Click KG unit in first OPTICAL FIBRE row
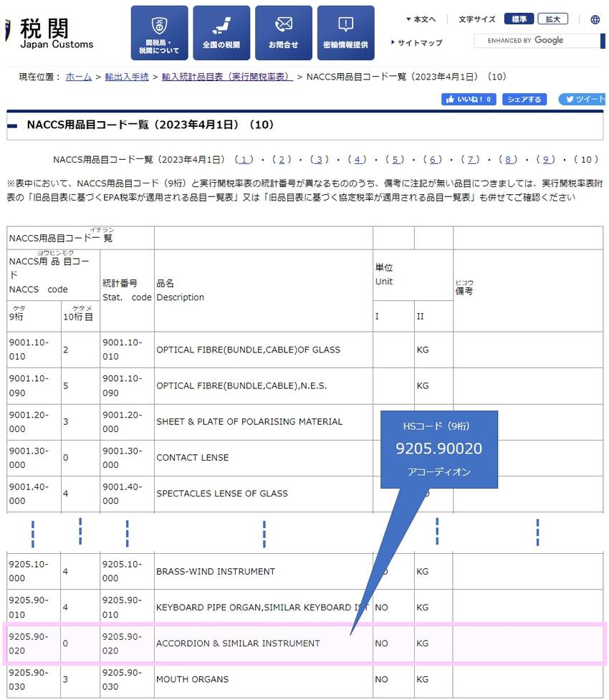 (423, 350)
